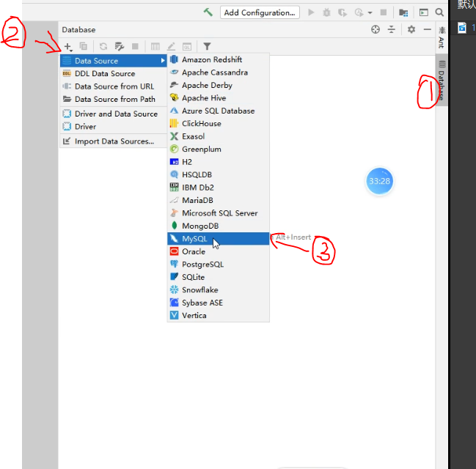Click the run anything window icon

click(x=423, y=12)
